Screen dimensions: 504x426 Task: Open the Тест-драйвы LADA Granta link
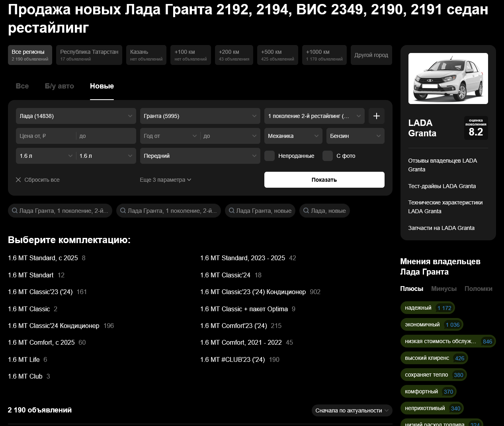[442, 186]
